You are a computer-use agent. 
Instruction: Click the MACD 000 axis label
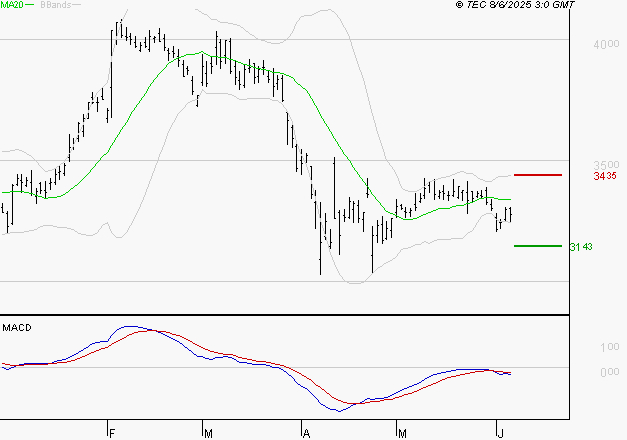pos(610,372)
